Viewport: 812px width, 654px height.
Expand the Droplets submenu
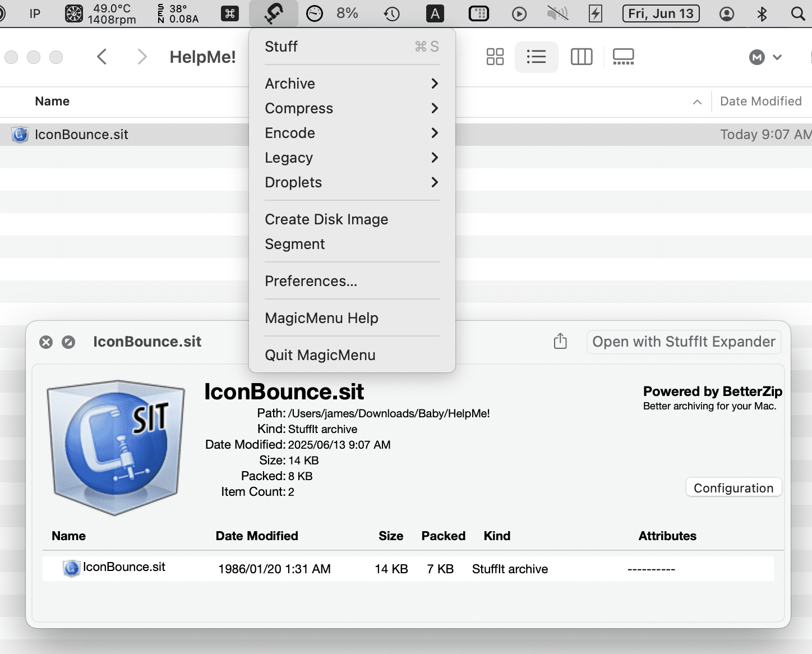click(352, 182)
